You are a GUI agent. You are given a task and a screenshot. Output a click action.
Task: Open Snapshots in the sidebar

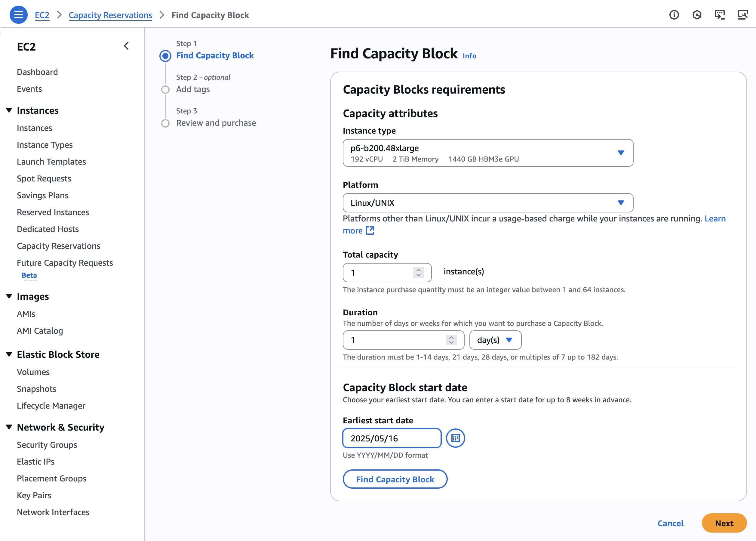37,389
